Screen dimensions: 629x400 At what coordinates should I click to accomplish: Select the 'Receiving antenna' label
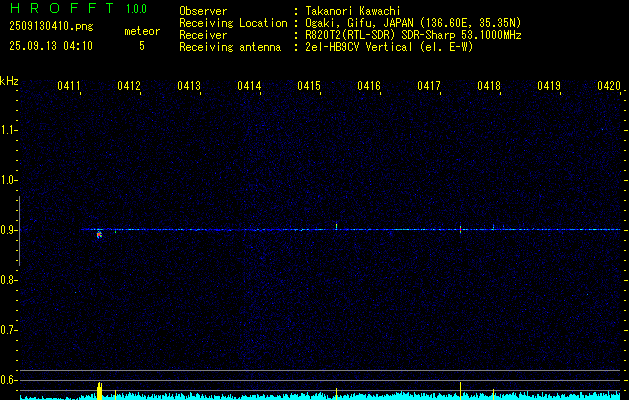click(230, 47)
